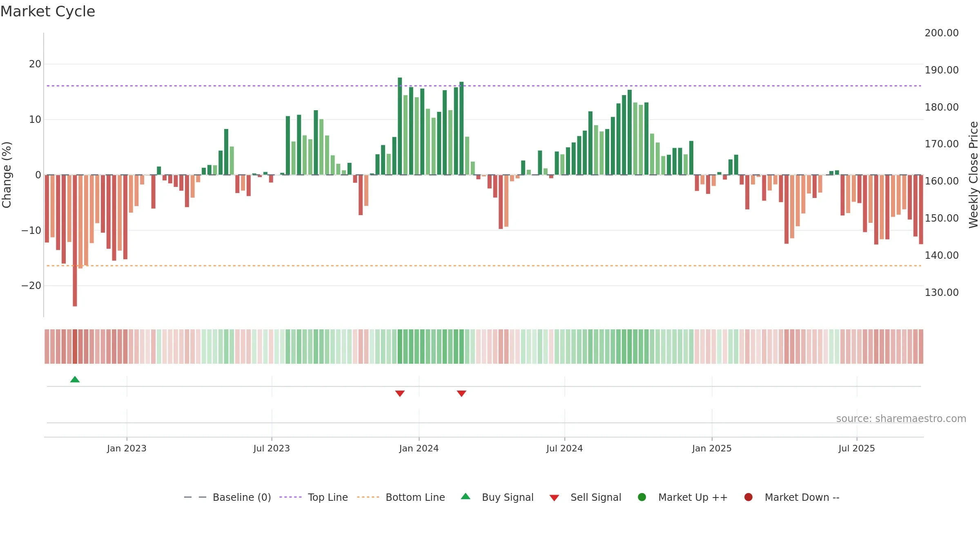Click the 170.00 price axis label
Image resolution: width=980 pixels, height=551 pixels.
(x=942, y=144)
